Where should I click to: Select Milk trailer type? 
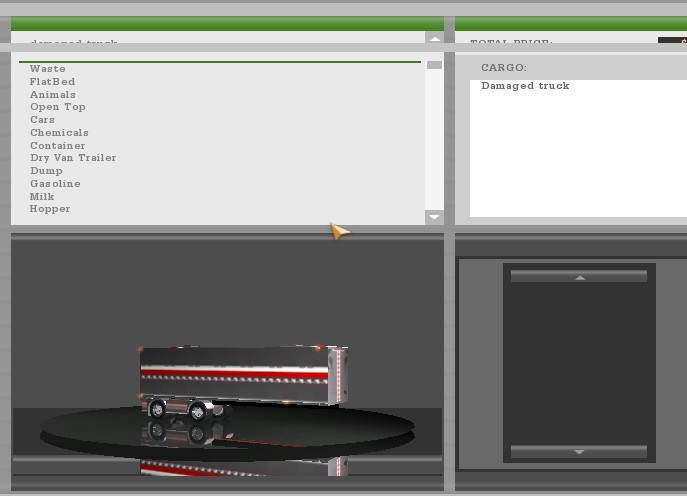[x=42, y=196]
